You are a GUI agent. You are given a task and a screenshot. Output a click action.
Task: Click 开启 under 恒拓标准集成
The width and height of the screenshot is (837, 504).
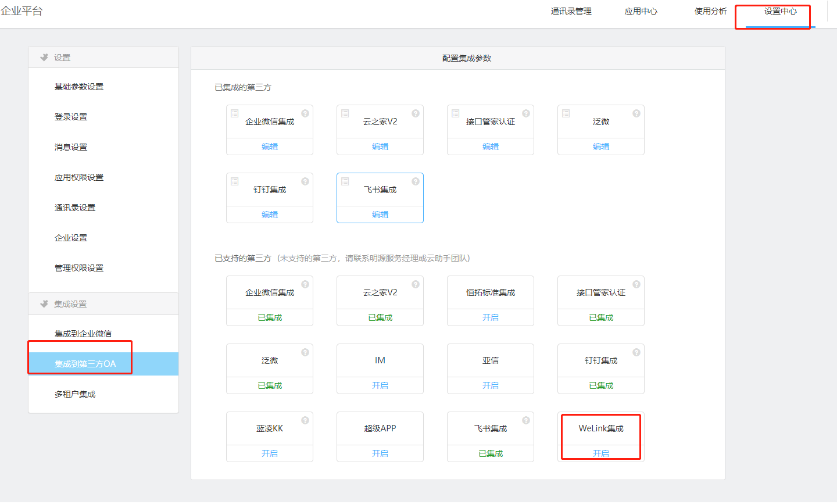[491, 317]
